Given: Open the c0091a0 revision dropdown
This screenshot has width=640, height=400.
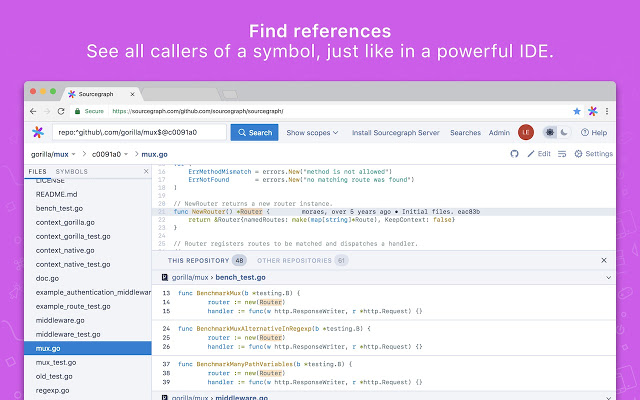Looking at the screenshot, I should [x=110, y=154].
